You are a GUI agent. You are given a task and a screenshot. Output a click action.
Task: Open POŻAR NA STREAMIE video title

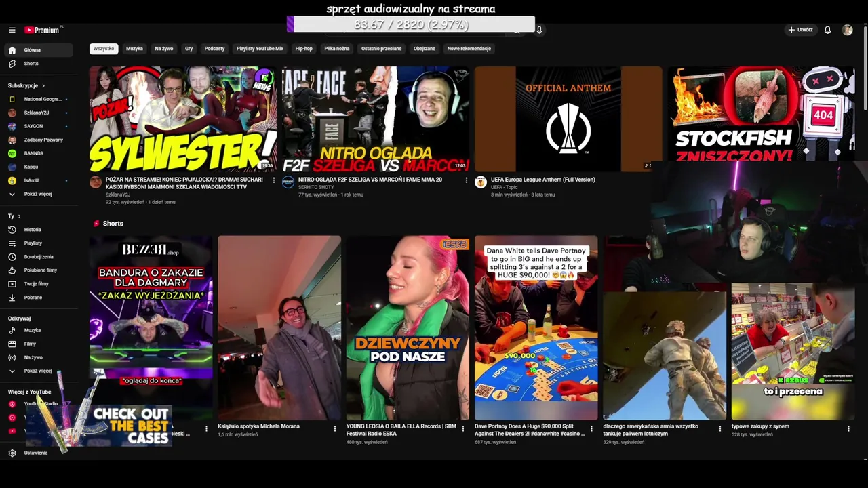point(184,183)
